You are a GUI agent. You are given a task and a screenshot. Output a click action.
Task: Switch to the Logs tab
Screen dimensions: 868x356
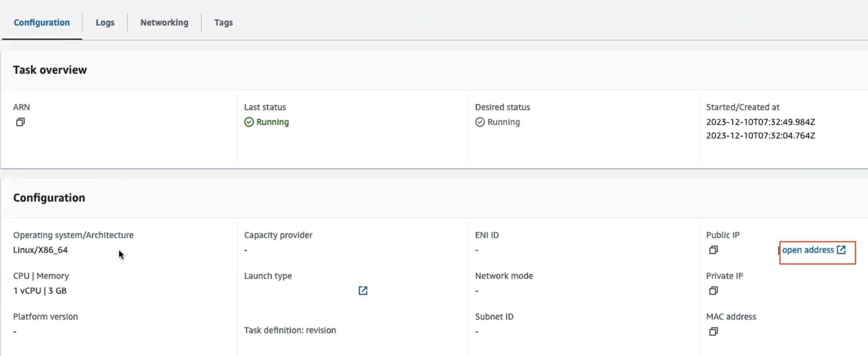click(x=105, y=22)
